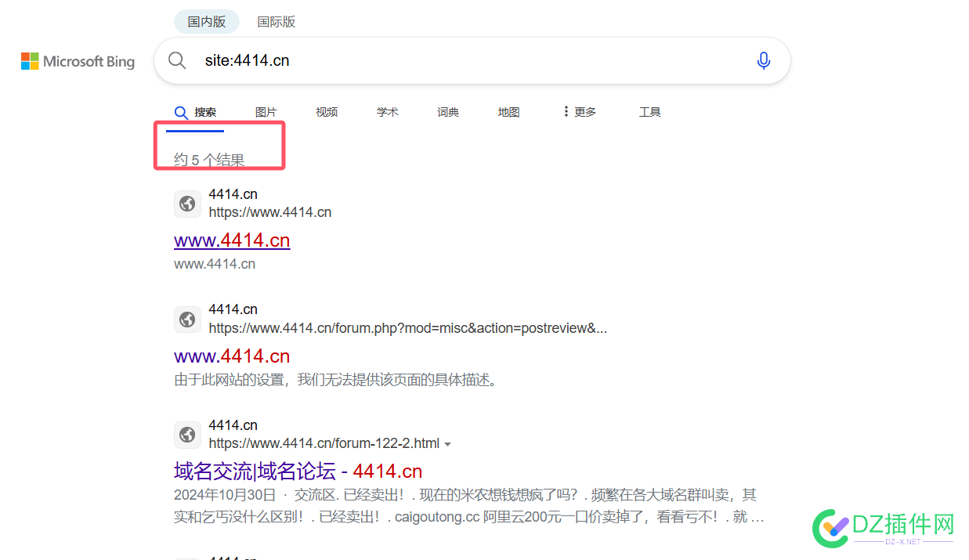
Task: Click 4414.cn site name of first result
Action: [x=233, y=194]
